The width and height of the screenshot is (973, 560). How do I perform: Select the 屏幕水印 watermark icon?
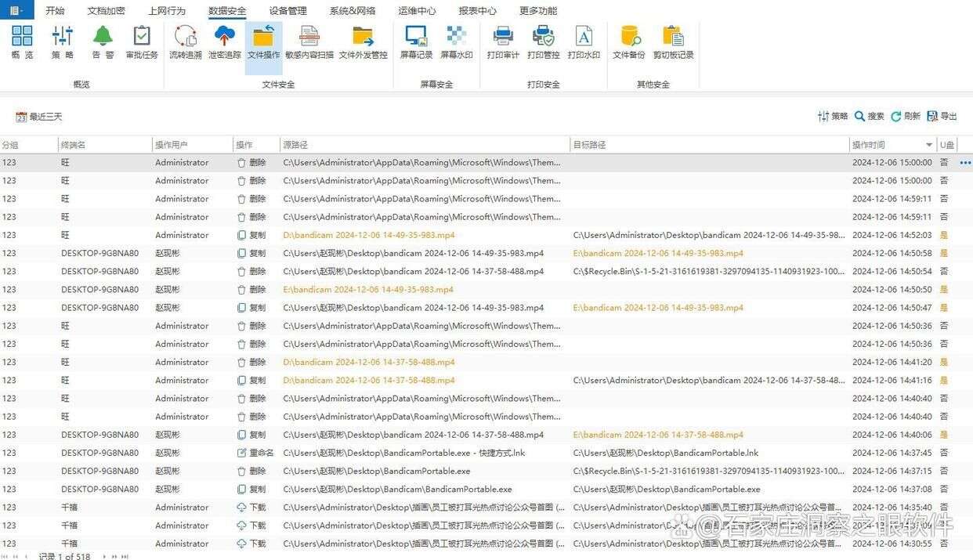(x=457, y=41)
